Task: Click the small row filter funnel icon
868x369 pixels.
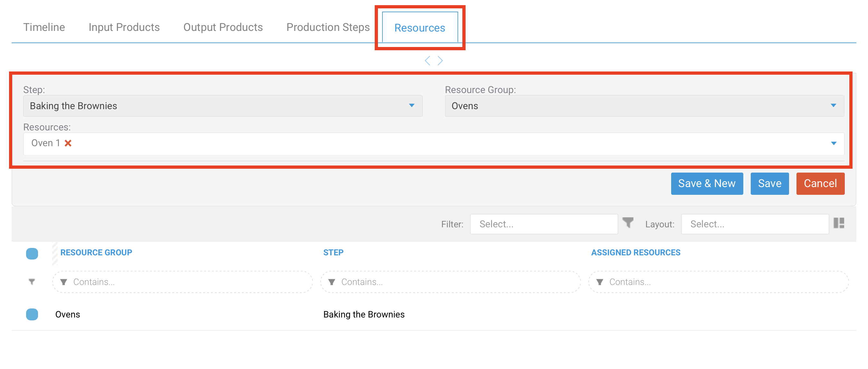Action: point(32,282)
